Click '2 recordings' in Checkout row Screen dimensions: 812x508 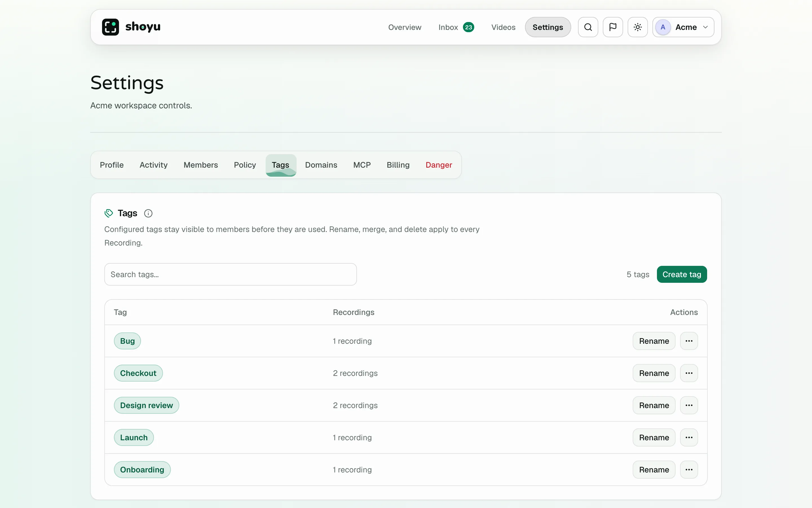(355, 373)
